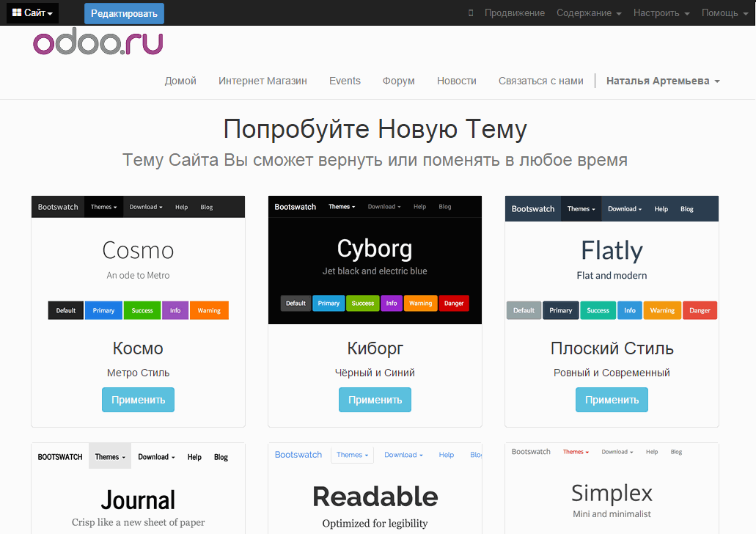Go to the Домой page
Viewport: 756px width, 534px height.
[x=180, y=81]
